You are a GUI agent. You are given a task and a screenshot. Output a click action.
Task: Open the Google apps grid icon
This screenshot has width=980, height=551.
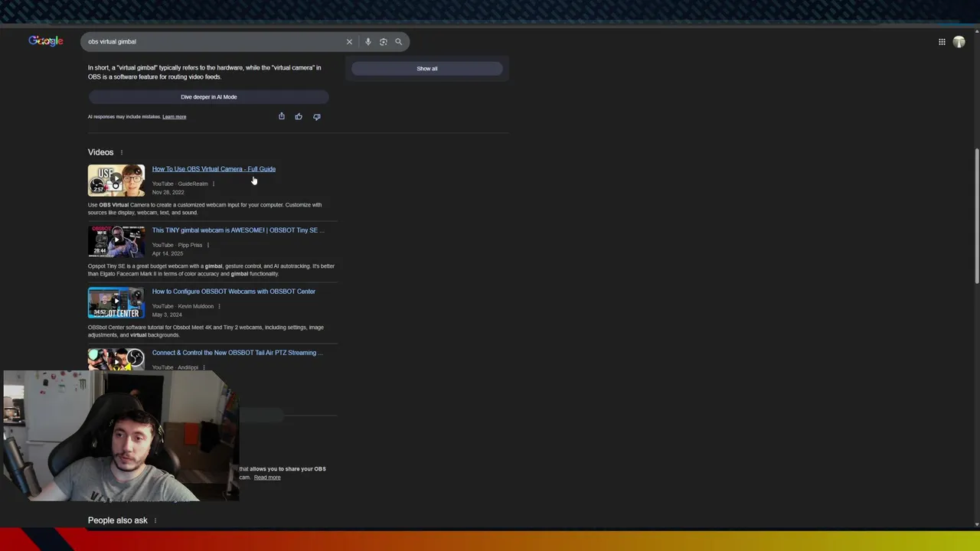tap(942, 42)
